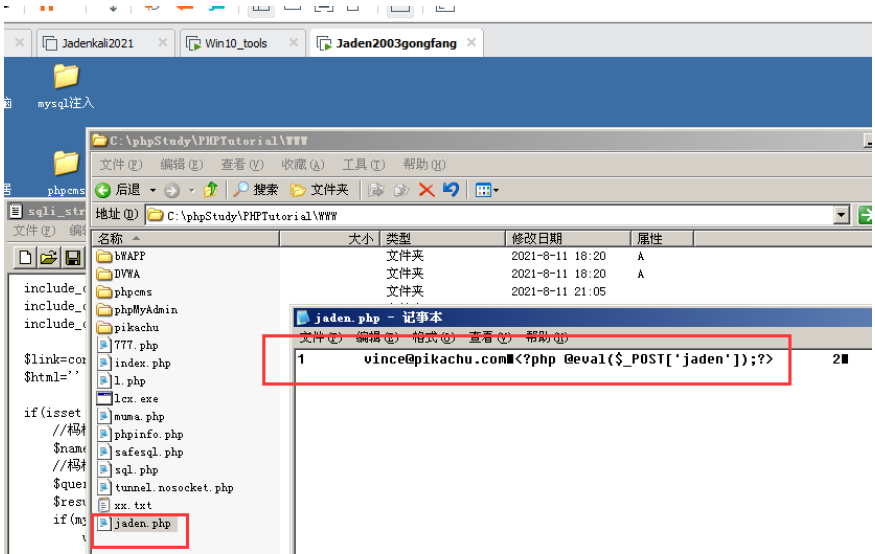Open the 工具 (Tools) menu in Explorer
The width and height of the screenshot is (875, 554).
click(363, 165)
